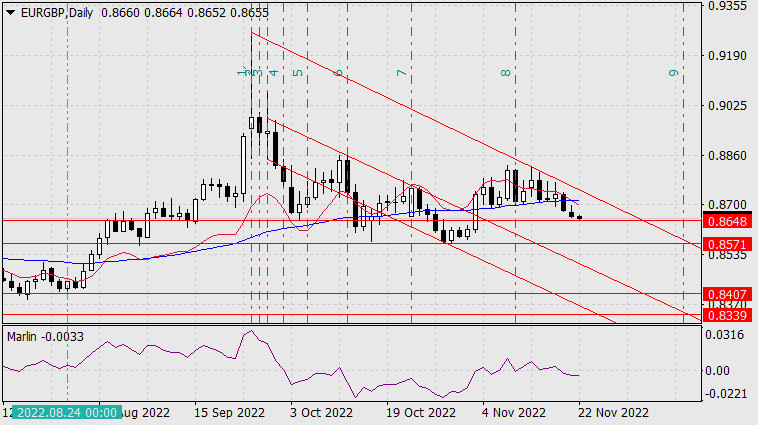Screen dimensions: 758x425
Task: Click the 0.8339 price level label
Action: 728,315
